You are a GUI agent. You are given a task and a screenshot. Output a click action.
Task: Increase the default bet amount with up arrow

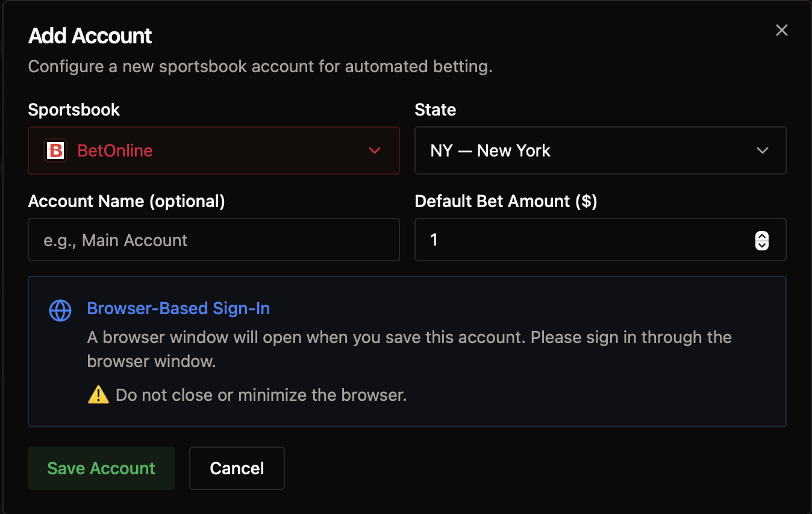click(762, 236)
